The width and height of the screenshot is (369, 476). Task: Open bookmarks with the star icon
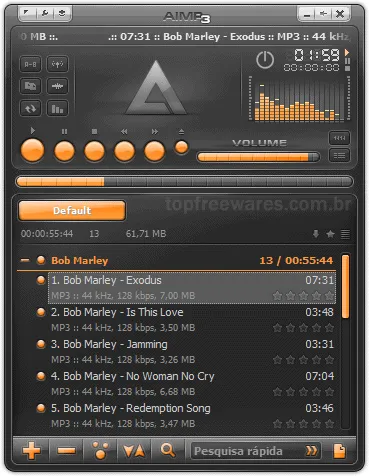(x=330, y=234)
